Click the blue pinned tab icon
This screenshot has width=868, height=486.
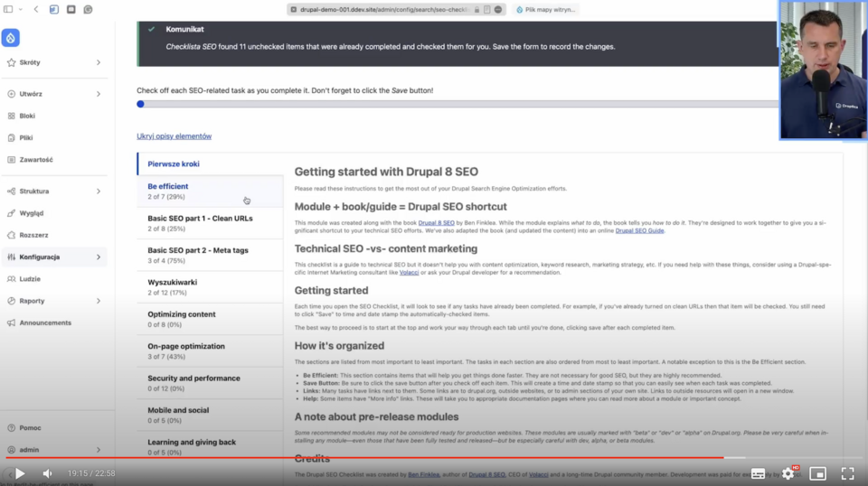click(x=53, y=9)
